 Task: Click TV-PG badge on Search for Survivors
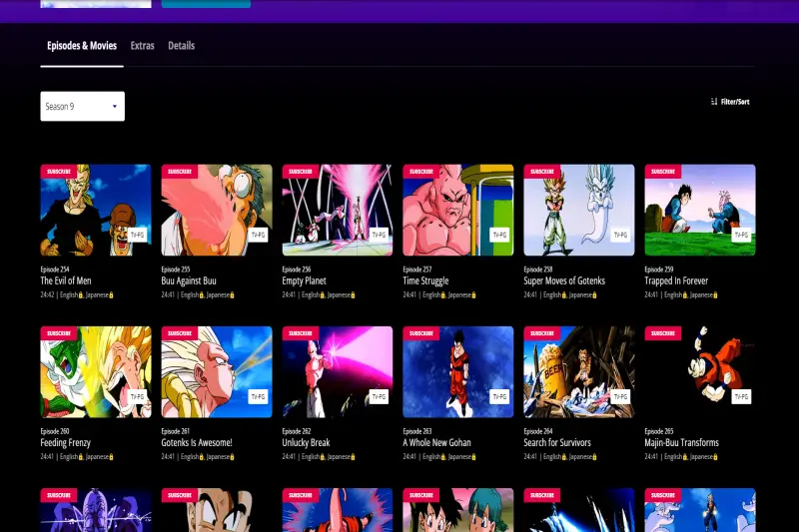(620, 396)
